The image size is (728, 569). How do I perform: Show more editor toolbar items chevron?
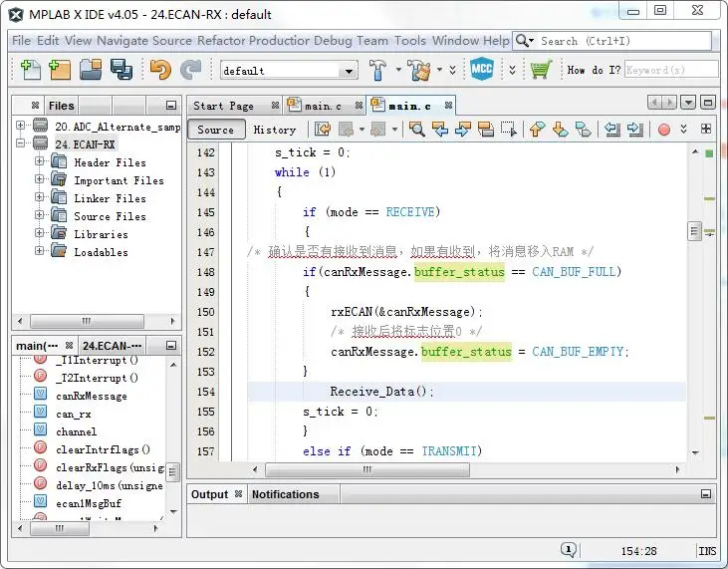[x=684, y=130]
